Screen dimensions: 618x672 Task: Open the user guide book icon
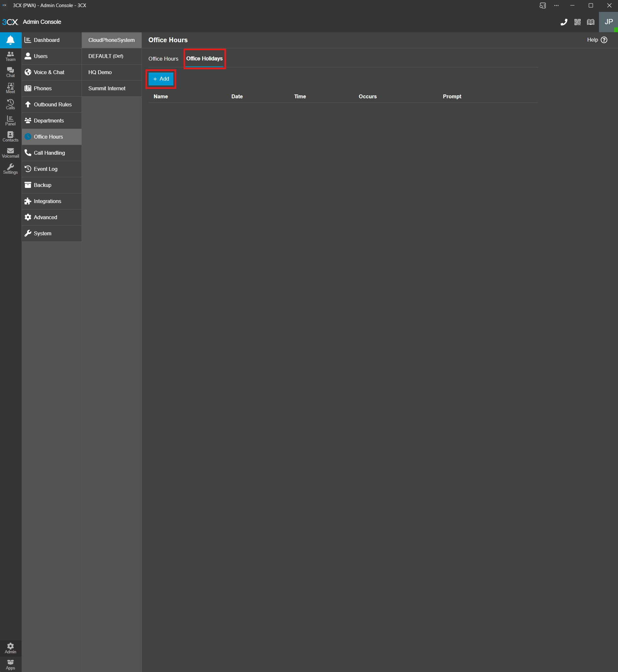(591, 22)
